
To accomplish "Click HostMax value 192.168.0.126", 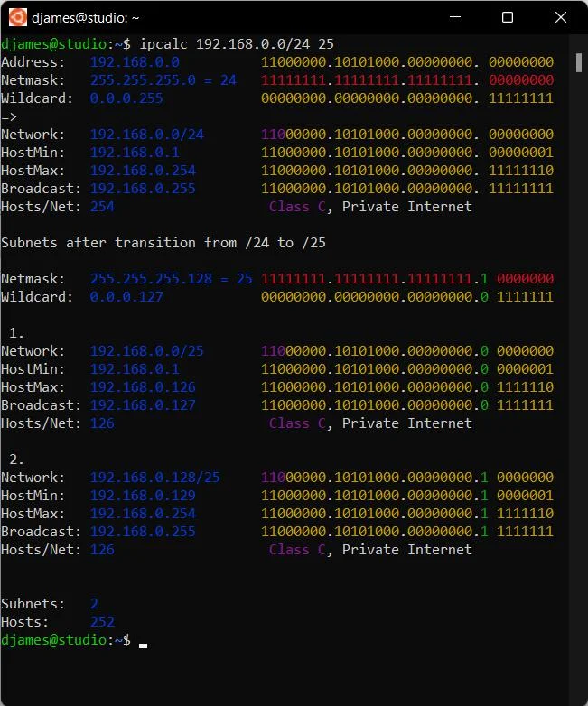I will 143,386.
